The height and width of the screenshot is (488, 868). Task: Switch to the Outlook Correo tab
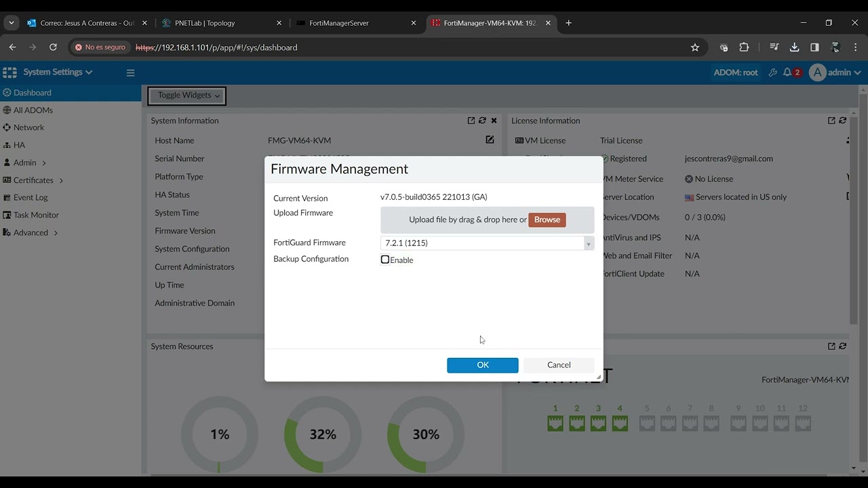[87, 23]
